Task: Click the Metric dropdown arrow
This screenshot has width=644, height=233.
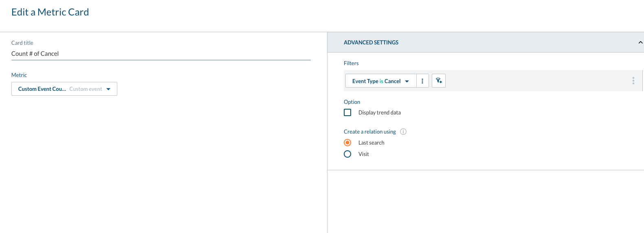Action: [108, 89]
